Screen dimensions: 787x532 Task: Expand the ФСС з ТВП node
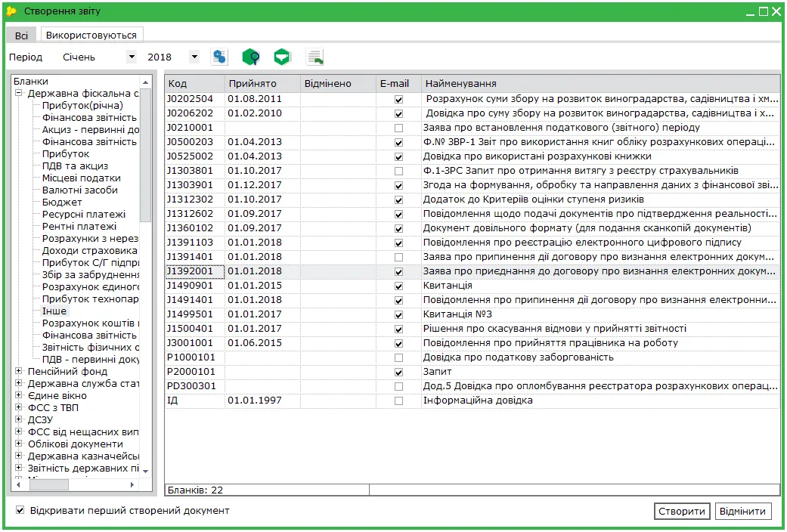(19, 407)
